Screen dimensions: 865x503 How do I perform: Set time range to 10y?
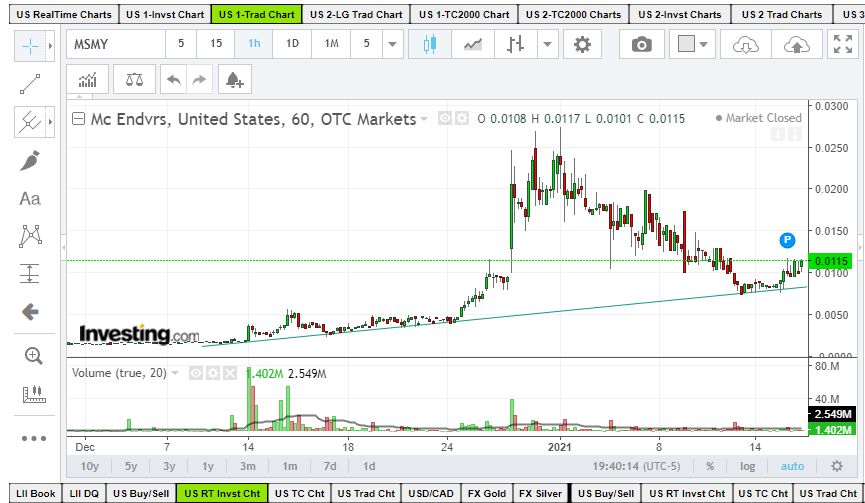[x=89, y=466]
